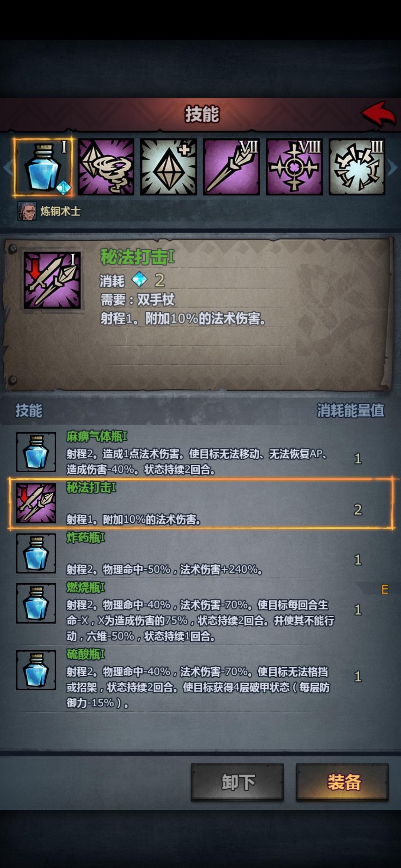Select the staff skill marked VII

pos(231,167)
